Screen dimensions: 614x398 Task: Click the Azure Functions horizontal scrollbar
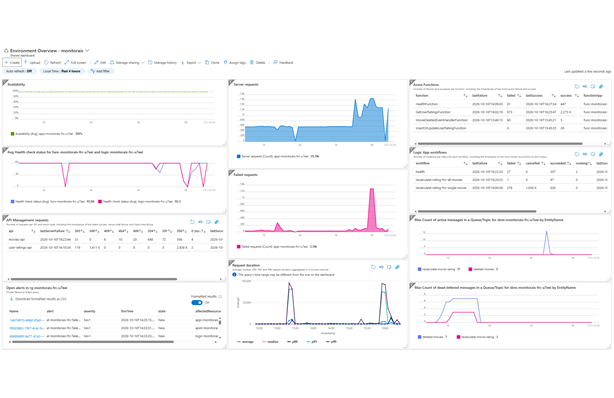click(x=500, y=144)
